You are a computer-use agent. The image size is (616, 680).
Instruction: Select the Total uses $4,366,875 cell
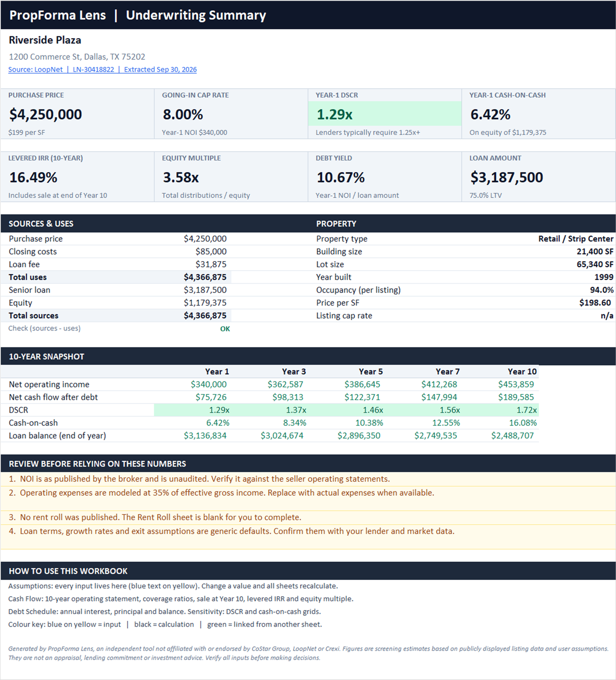(205, 277)
